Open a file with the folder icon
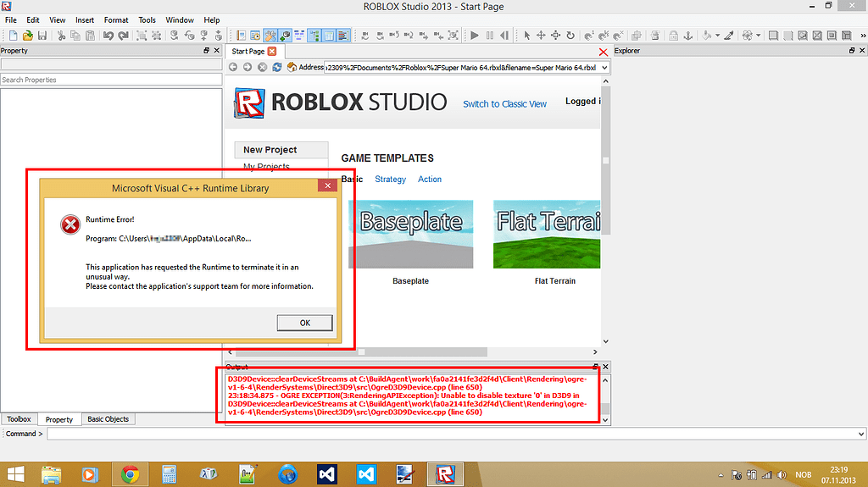The width and height of the screenshot is (868, 487). tap(27, 36)
